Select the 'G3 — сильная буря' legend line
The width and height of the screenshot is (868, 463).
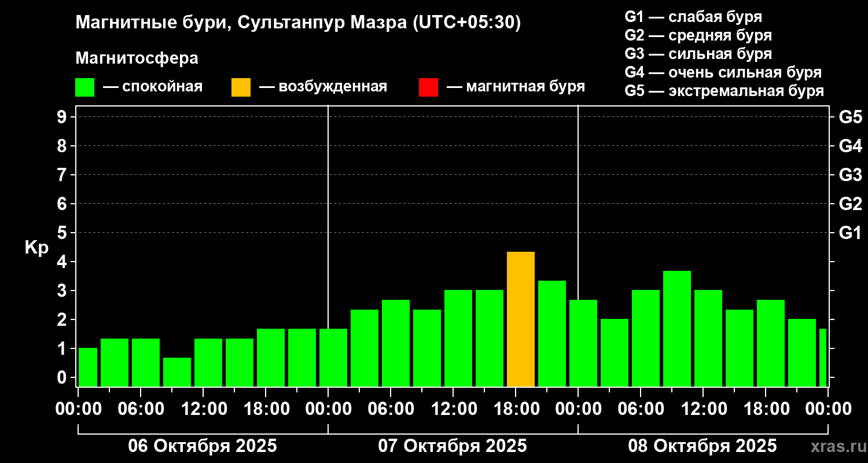(698, 54)
